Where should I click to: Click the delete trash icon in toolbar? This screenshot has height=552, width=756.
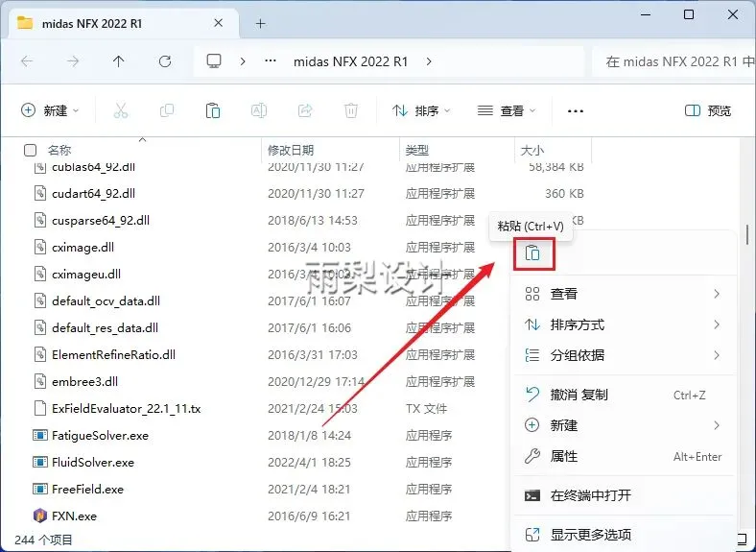(351, 110)
